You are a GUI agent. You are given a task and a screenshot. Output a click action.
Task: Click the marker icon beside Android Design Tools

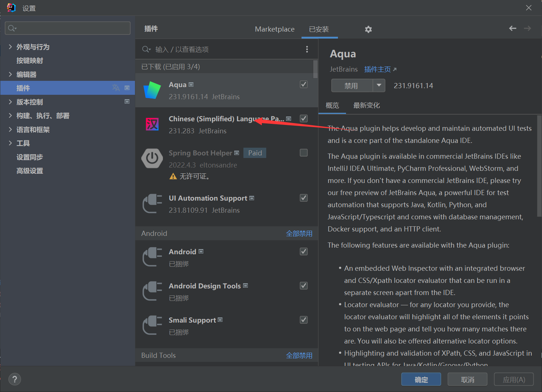[245, 285]
